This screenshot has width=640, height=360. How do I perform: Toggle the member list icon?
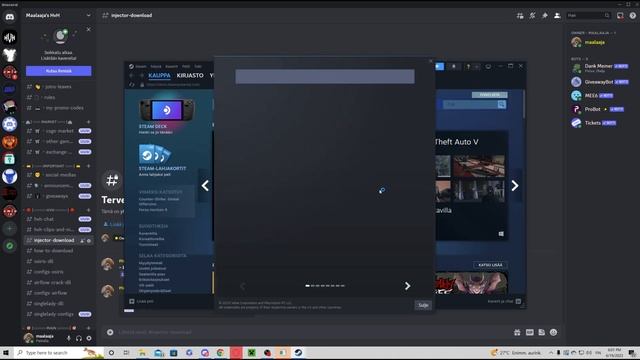point(557,16)
